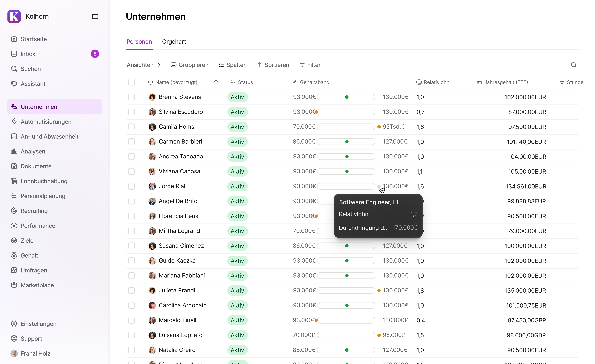Viewport: 595px width, 364px height.
Task: Open the Ziele target icon
Action: (x=14, y=240)
